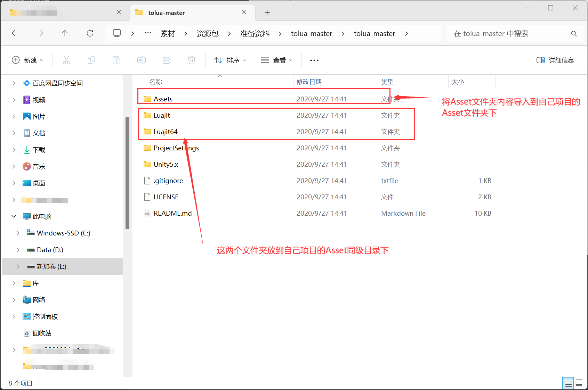Click the navigation pane vertical scrollbar
This screenshot has height=390, width=588.
point(127,173)
